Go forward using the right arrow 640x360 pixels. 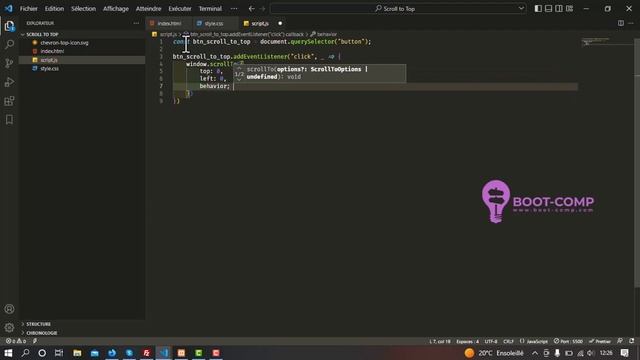[x=262, y=9]
